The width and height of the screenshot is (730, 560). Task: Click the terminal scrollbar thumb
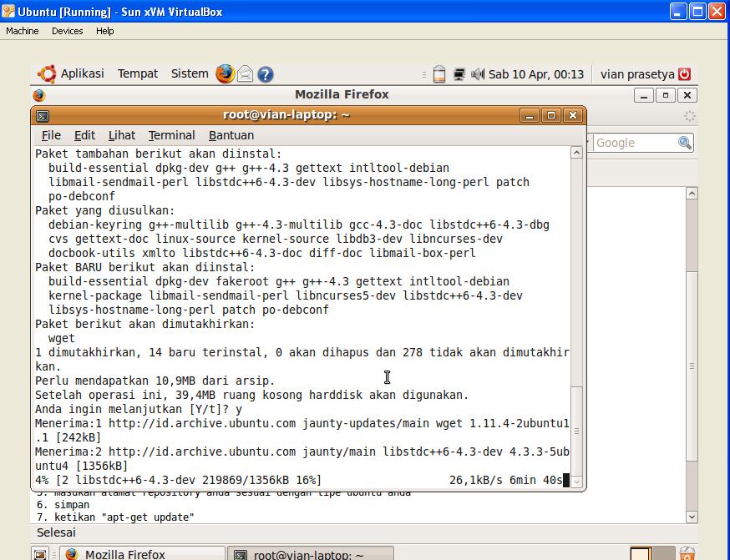pos(576,431)
